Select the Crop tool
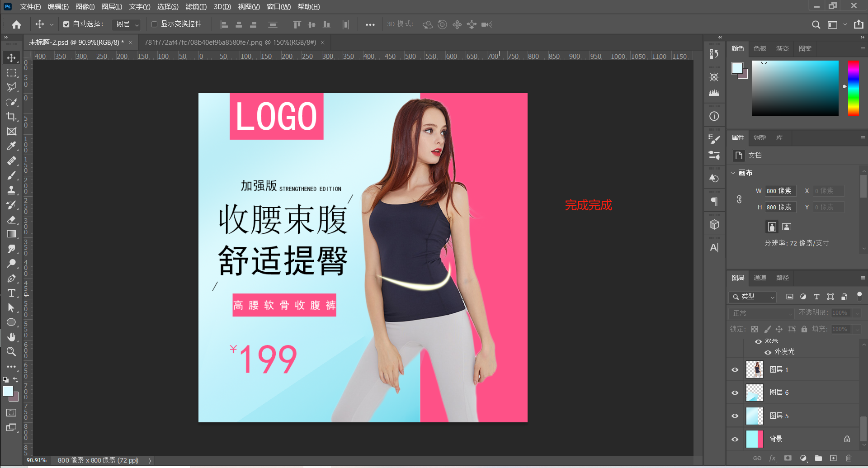Screen dimensions: 868x468 (x=11, y=117)
